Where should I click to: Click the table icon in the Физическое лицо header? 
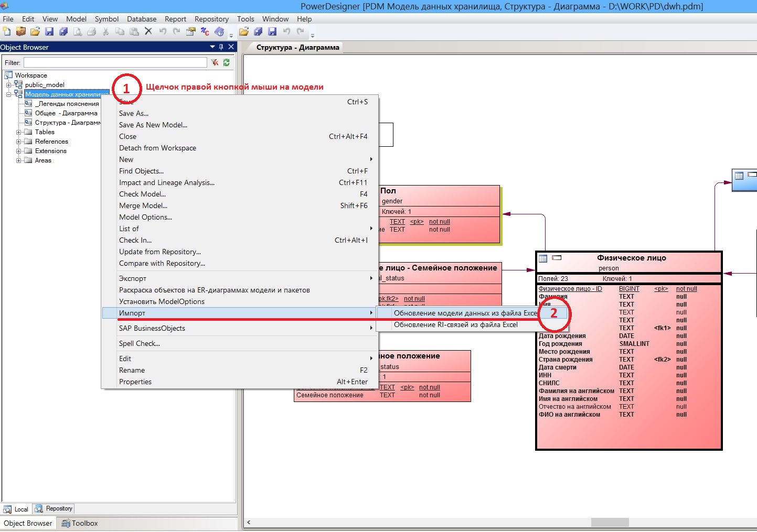coord(543,258)
